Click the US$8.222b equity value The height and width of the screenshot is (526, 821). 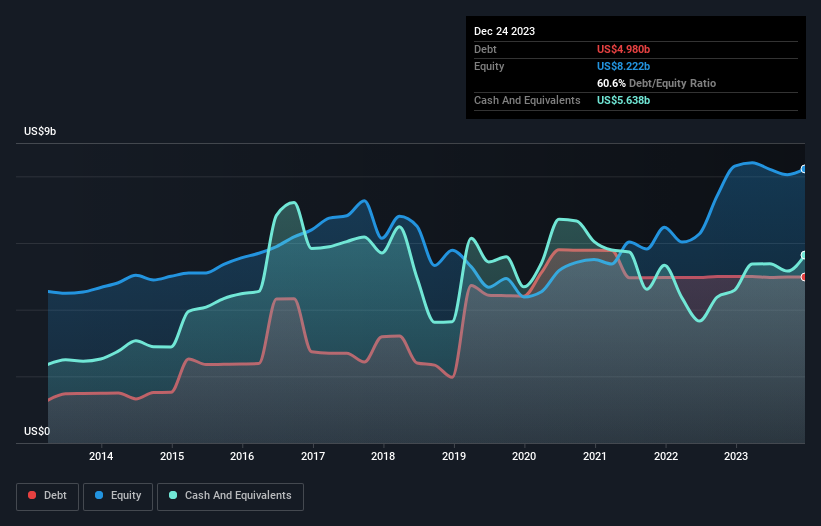click(623, 66)
